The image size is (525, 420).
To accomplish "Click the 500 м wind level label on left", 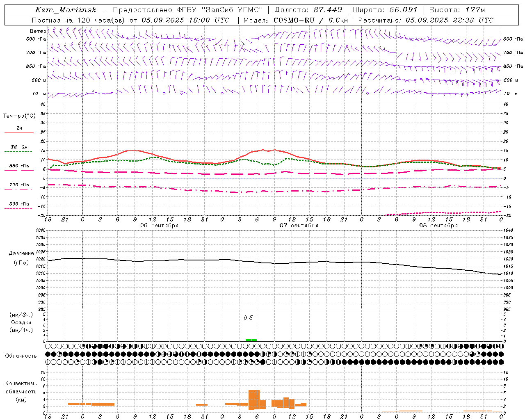I will tap(39, 80).
